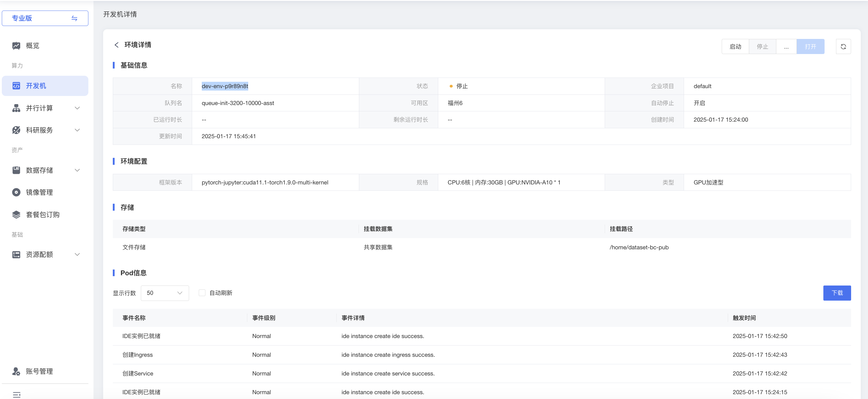The image size is (868, 399).
Task: Click the 停止 status value
Action: tap(462, 86)
